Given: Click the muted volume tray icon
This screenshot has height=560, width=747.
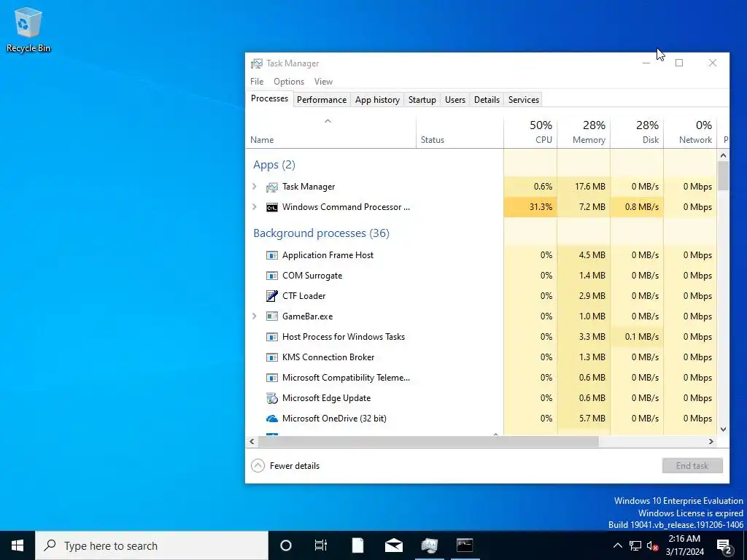Looking at the screenshot, I should (x=653, y=545).
